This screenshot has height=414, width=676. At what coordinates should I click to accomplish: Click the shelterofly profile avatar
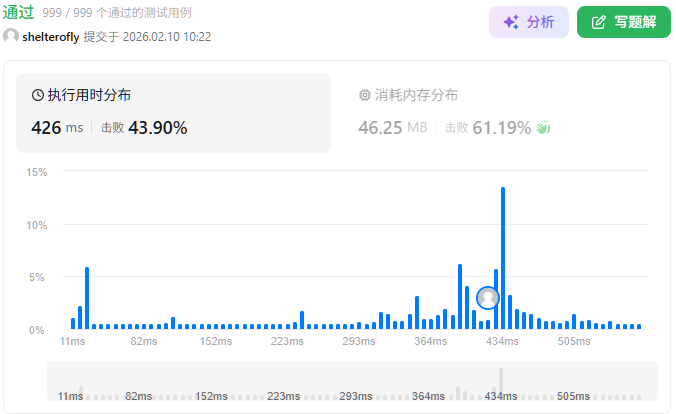[x=11, y=36]
